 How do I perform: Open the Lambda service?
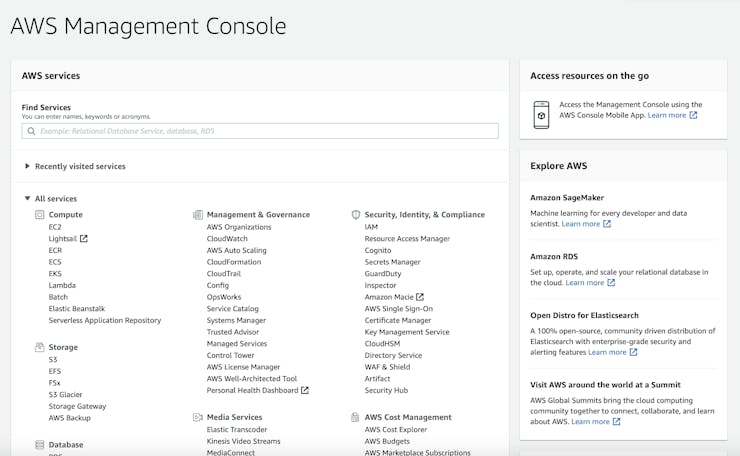[62, 286]
